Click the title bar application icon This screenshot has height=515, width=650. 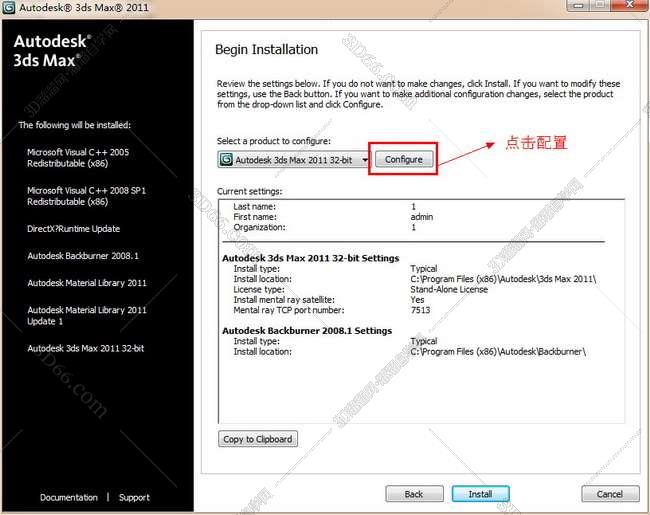(x=9, y=7)
